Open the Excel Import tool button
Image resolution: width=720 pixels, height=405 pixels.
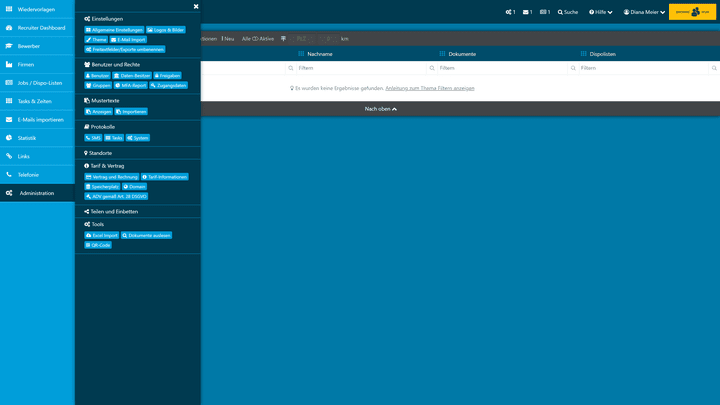coord(102,235)
